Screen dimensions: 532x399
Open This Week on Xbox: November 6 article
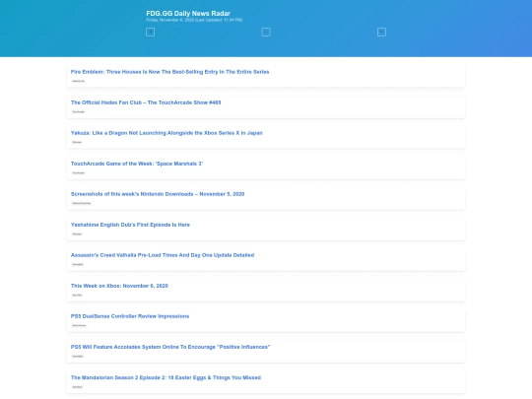pos(119,286)
